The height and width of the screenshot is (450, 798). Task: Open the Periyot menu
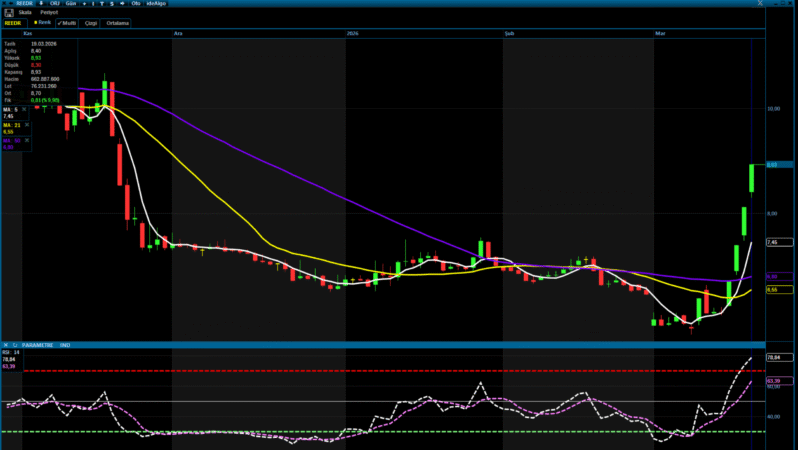[49, 12]
